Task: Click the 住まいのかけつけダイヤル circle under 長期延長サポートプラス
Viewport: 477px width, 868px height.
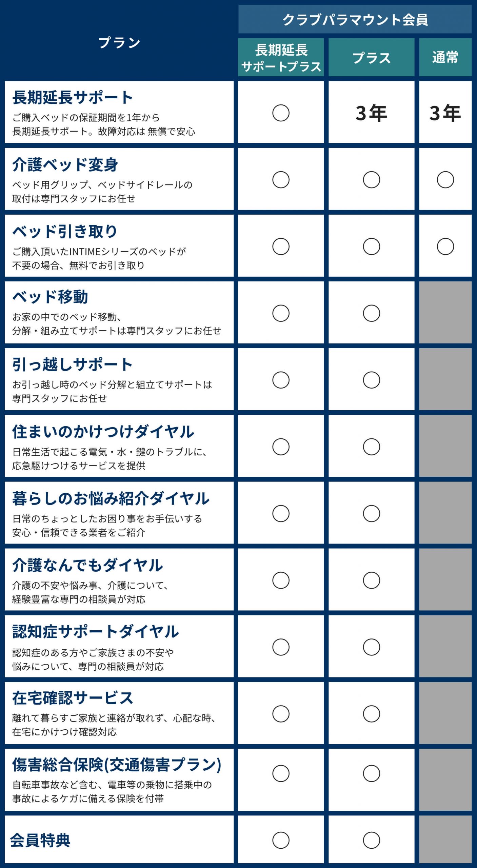Action: coord(281,447)
